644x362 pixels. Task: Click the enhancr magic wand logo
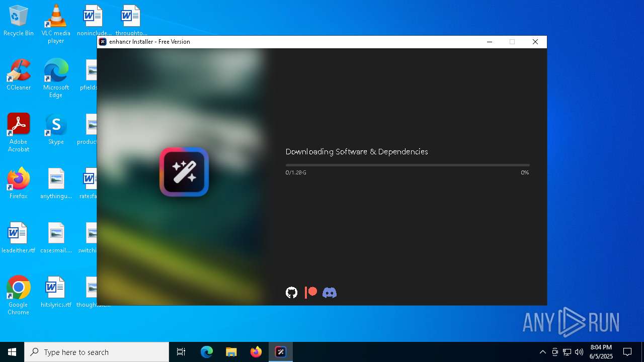pos(184,172)
